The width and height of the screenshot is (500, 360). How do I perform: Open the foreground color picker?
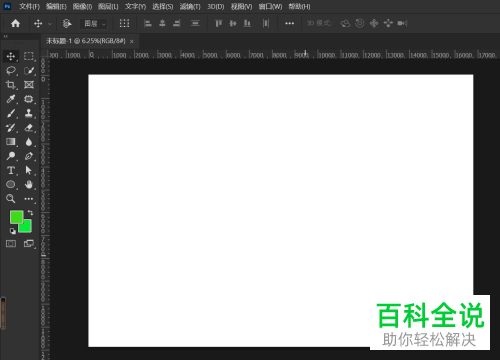point(16,217)
